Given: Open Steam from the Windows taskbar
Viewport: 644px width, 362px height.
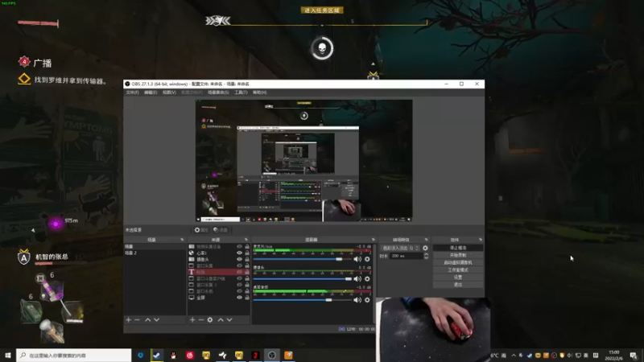Looking at the screenshot, I should (156, 355).
